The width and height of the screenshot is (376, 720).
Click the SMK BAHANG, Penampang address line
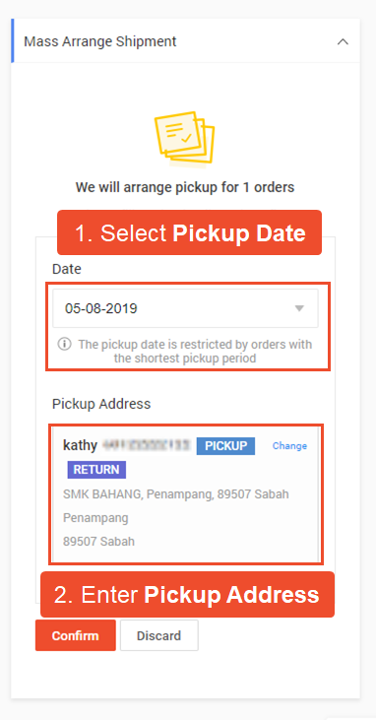click(176, 495)
